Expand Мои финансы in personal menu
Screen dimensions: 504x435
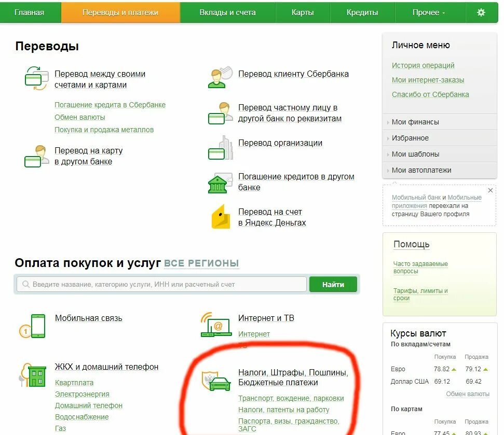tap(440, 122)
